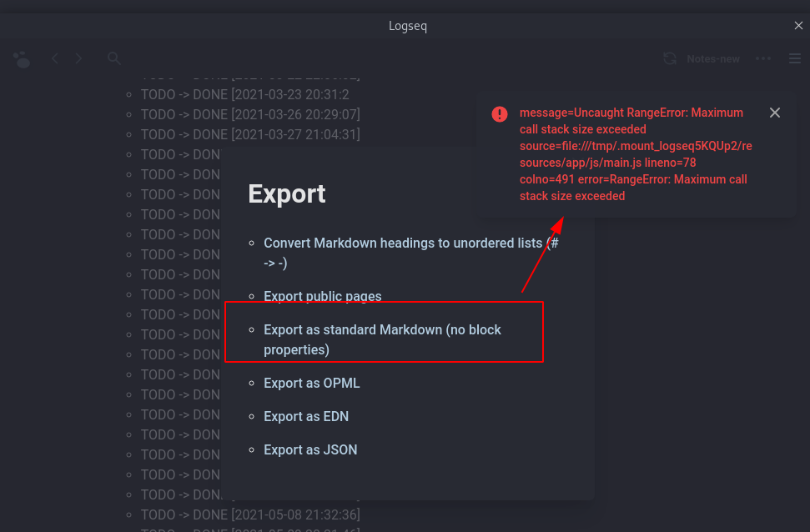Select 'Export as OPML'
The image size is (810, 532).
pyautogui.click(x=312, y=384)
